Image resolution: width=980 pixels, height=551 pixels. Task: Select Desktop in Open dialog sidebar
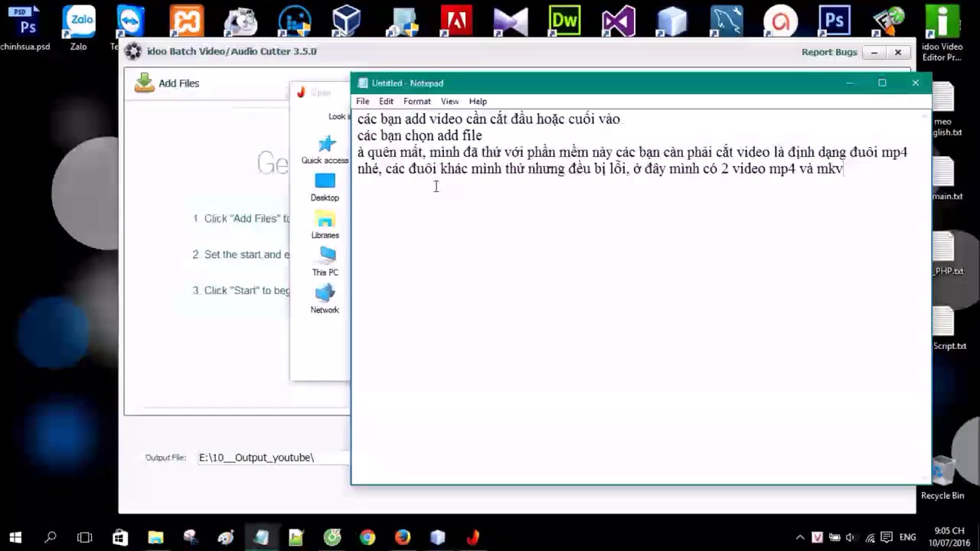point(325,187)
